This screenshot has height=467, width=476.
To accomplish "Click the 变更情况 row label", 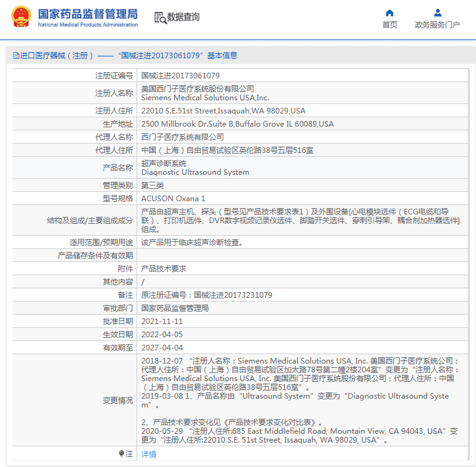I will (118, 401).
